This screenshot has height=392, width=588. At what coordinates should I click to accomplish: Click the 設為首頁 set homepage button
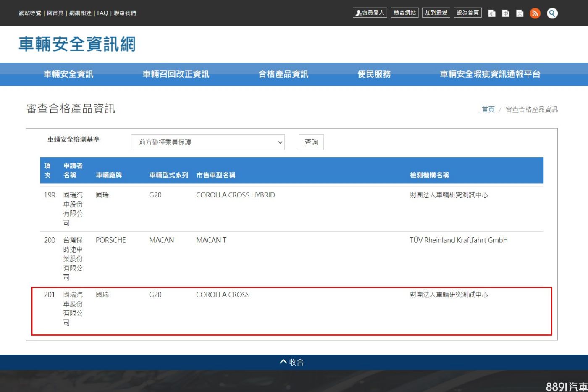(x=467, y=13)
